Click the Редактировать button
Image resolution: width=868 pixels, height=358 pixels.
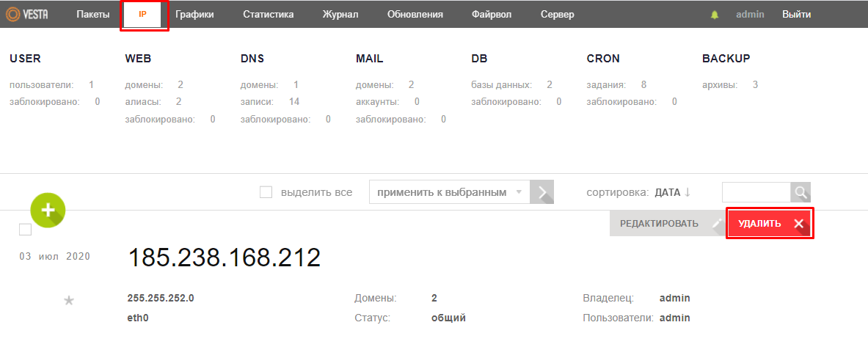tap(666, 224)
